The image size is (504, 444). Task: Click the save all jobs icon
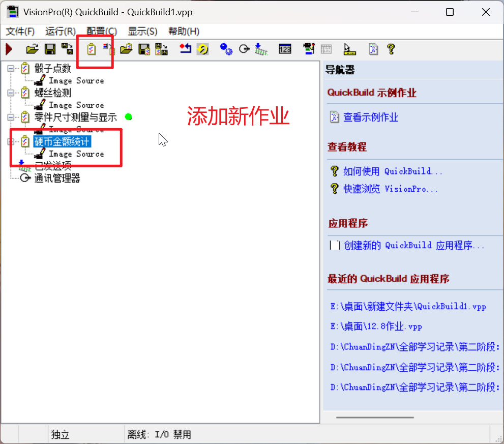point(161,49)
